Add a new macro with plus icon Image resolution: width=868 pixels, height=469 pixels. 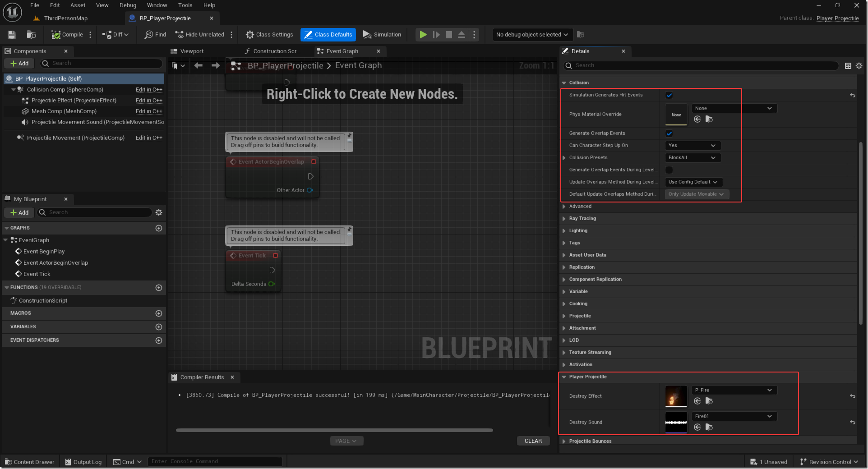click(159, 313)
